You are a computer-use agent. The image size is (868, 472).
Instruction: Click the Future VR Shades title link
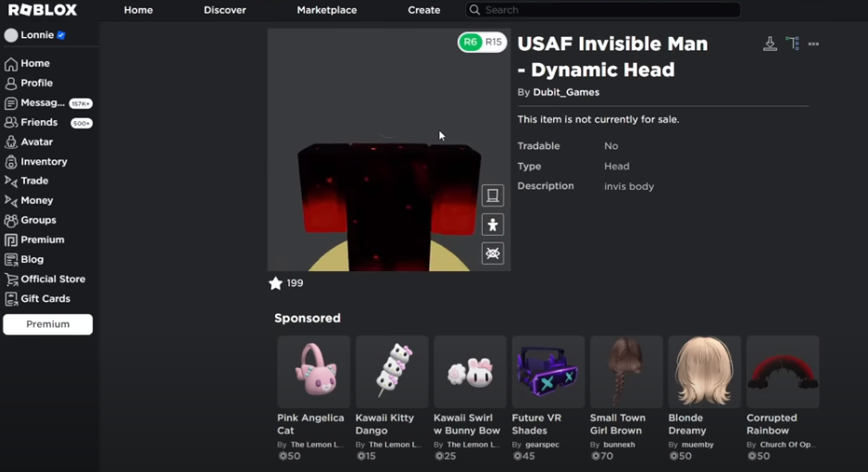pyautogui.click(x=536, y=425)
